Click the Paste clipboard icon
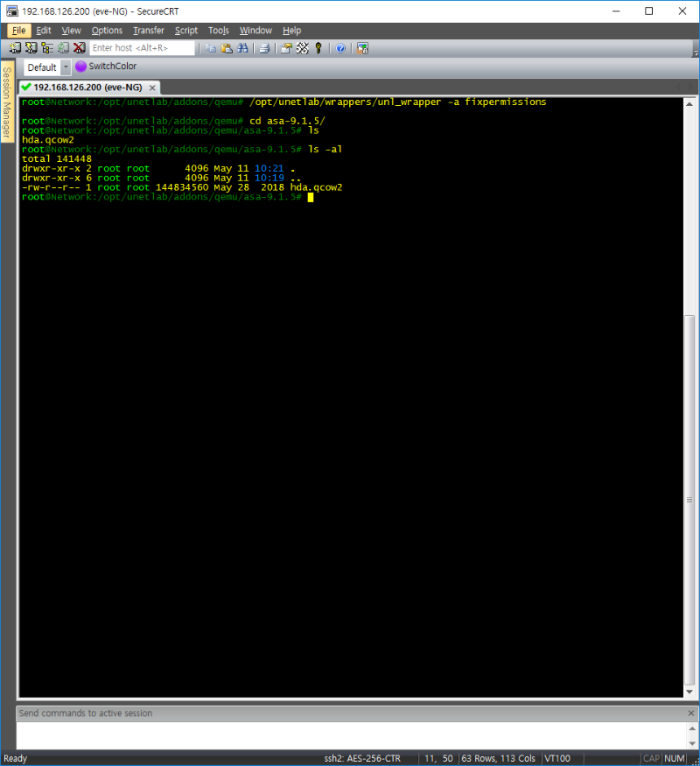Screen dimensions: 700x766 pos(227,48)
